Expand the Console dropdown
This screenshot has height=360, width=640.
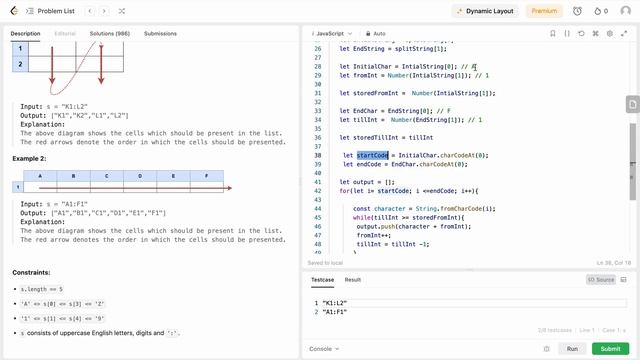pyautogui.click(x=324, y=349)
